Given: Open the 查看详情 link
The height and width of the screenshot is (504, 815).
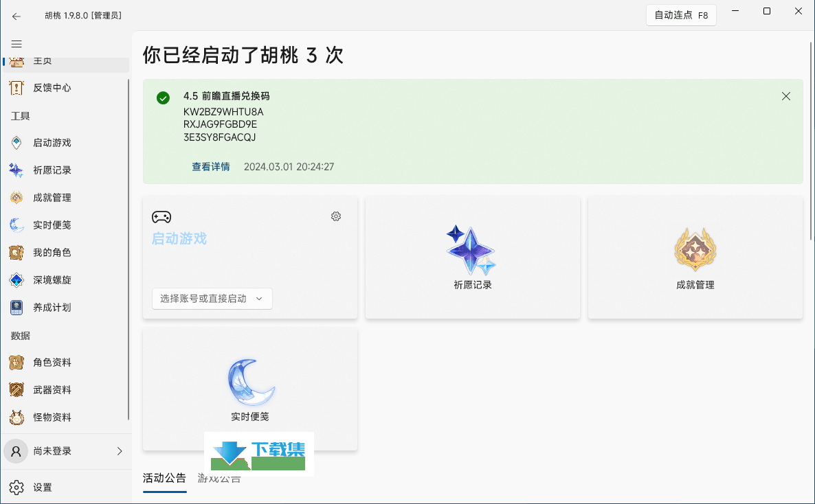Looking at the screenshot, I should click(x=210, y=167).
